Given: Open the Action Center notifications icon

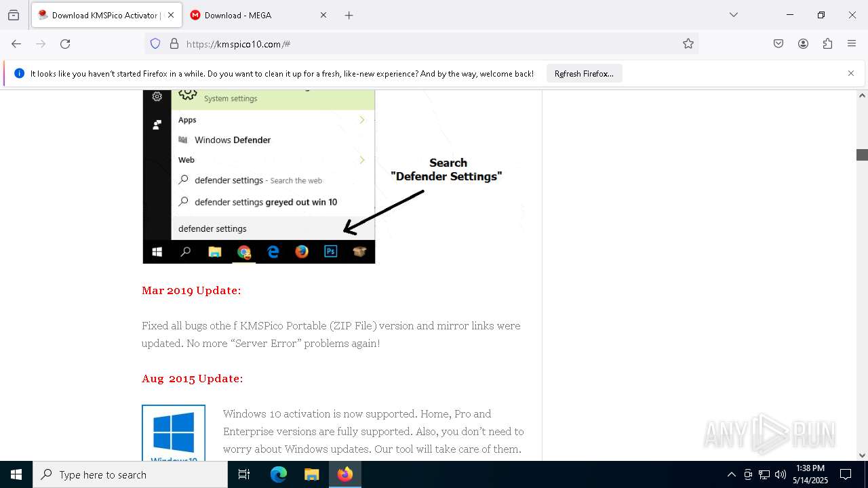Looking at the screenshot, I should 846,474.
